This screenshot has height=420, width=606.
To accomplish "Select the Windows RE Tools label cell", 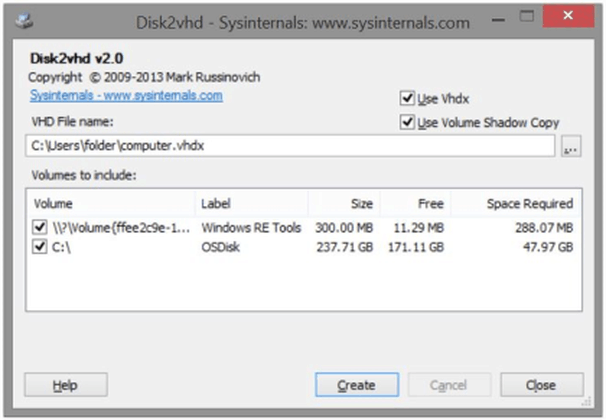I will pos(251,228).
